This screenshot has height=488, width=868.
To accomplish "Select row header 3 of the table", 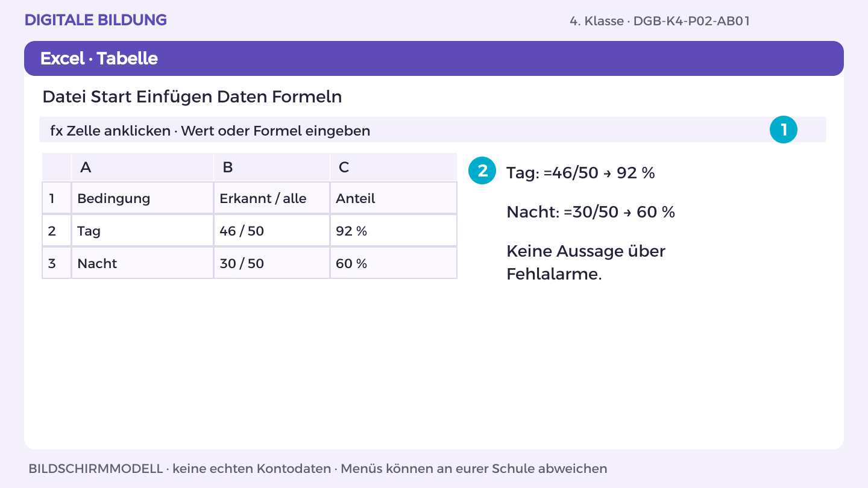I will pyautogui.click(x=57, y=263).
